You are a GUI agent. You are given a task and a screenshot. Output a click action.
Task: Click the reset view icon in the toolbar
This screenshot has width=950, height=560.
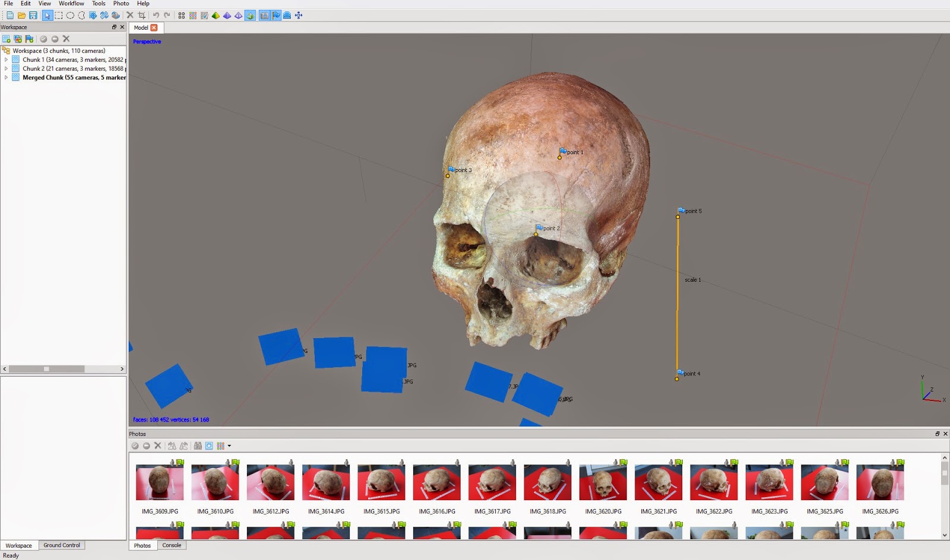(299, 15)
